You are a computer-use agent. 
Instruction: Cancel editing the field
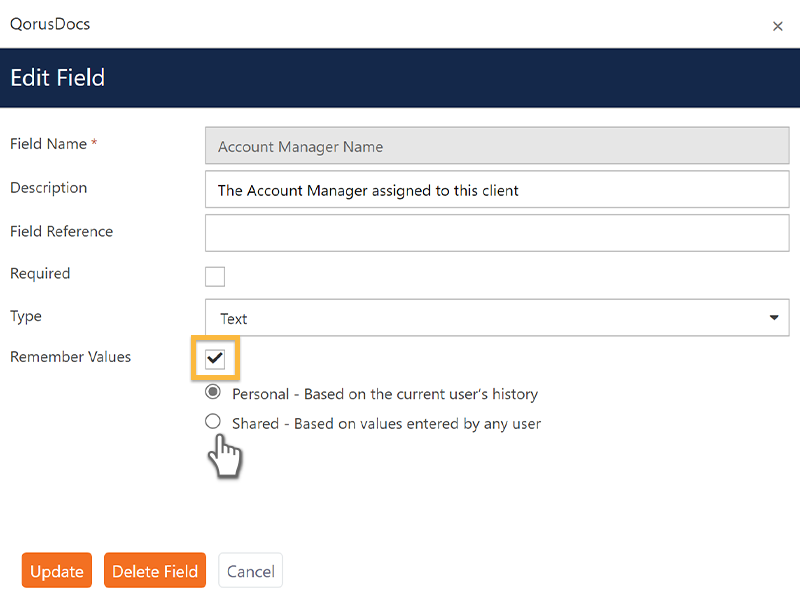pos(251,570)
